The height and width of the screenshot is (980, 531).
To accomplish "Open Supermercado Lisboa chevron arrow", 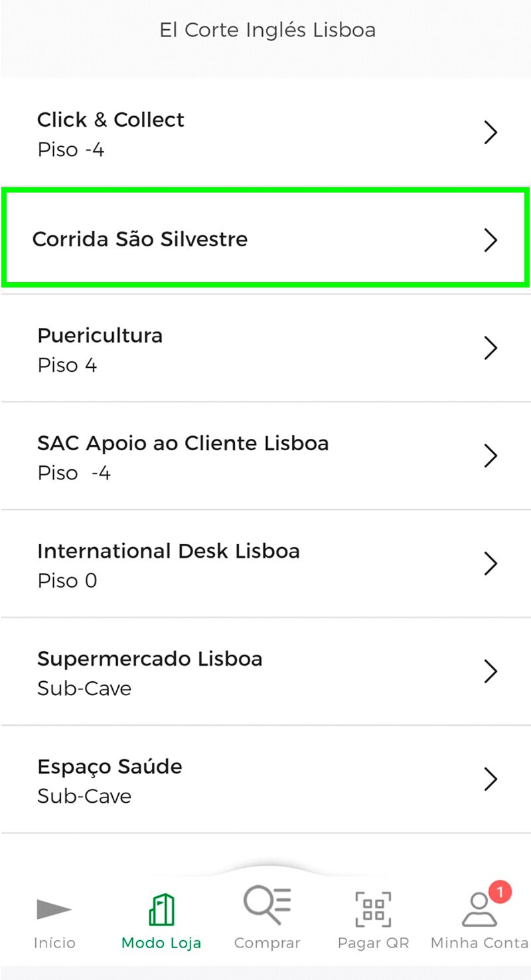I will [491, 671].
